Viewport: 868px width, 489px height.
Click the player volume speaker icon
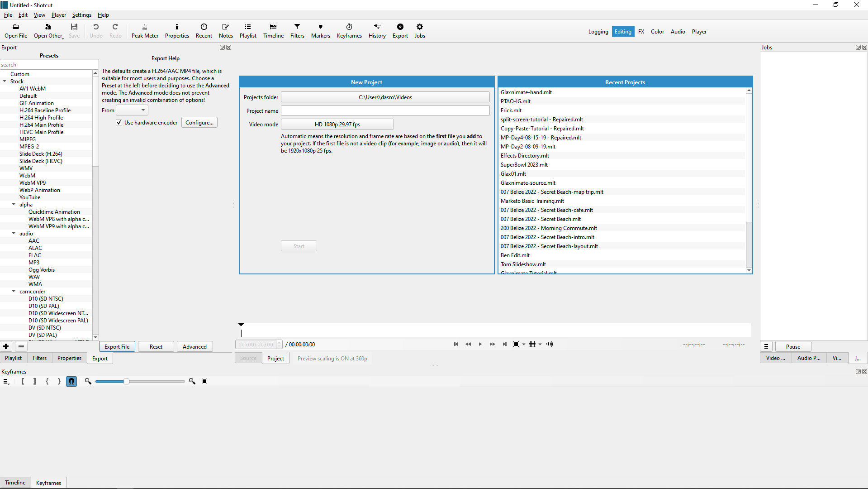550,344
